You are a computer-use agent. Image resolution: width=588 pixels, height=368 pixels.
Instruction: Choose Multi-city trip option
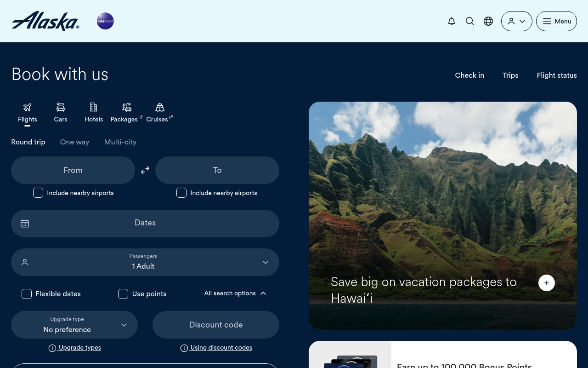click(120, 142)
